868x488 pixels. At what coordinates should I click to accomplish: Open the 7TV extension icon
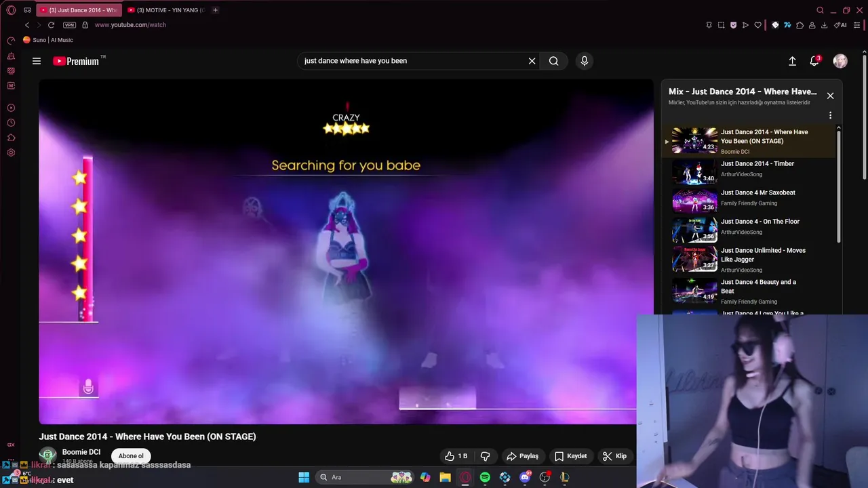pyautogui.click(x=787, y=25)
